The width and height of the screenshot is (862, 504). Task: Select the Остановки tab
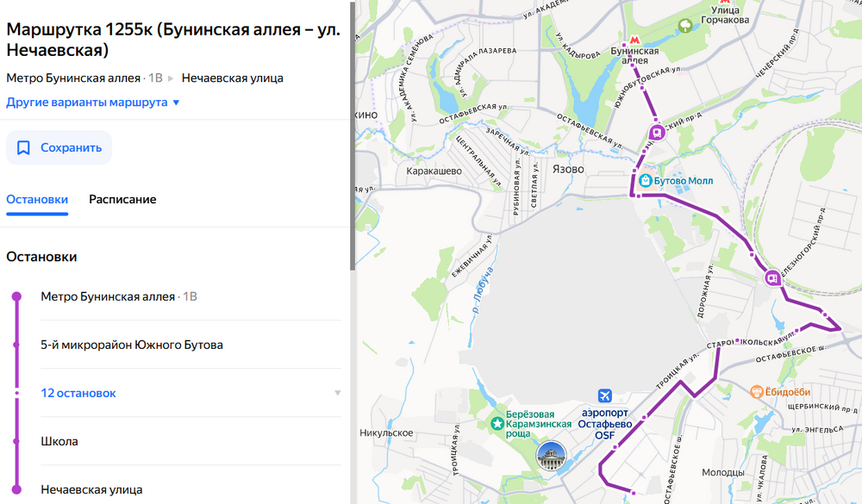(37, 200)
